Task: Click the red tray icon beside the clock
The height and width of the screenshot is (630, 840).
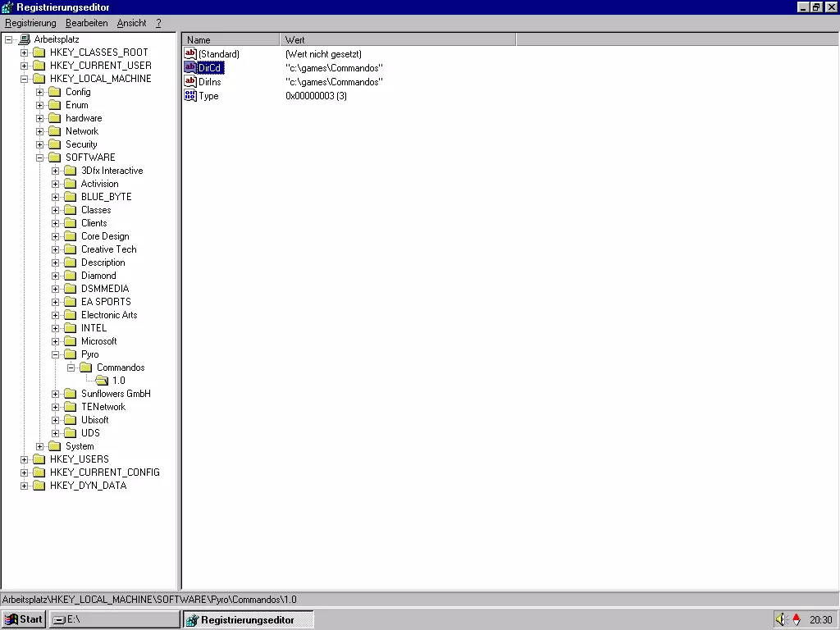Action: (x=797, y=619)
